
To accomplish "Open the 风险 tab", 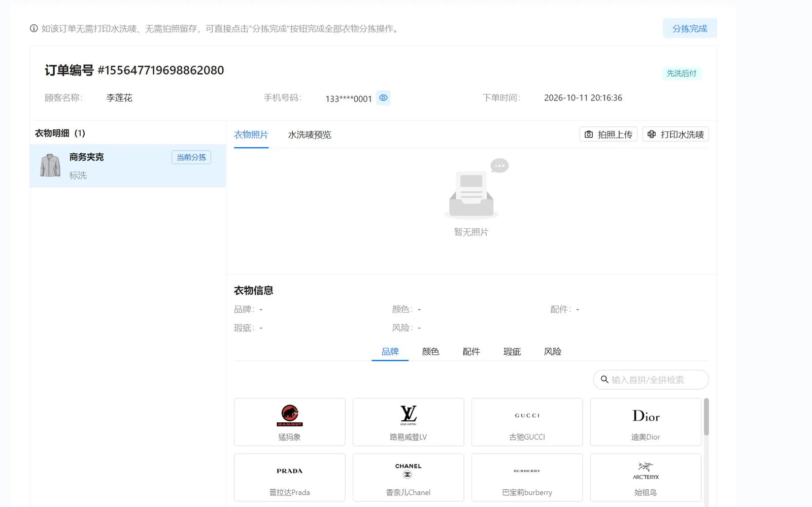I will click(x=553, y=352).
